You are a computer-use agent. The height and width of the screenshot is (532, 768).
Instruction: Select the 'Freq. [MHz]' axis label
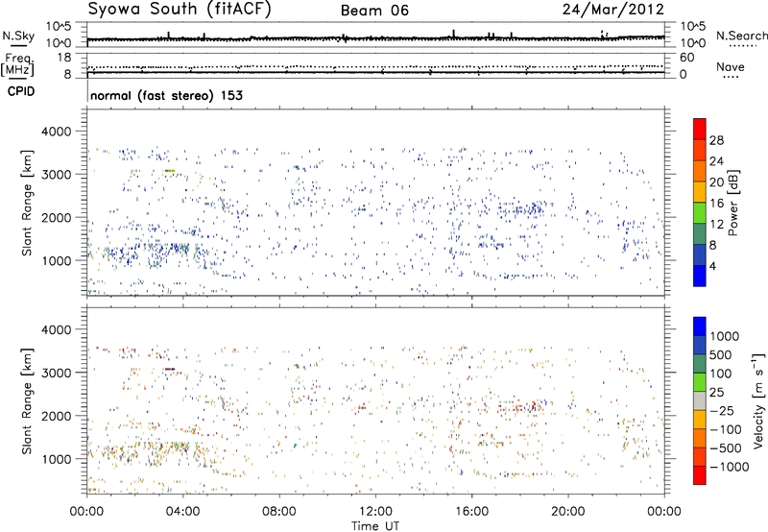(x=17, y=64)
